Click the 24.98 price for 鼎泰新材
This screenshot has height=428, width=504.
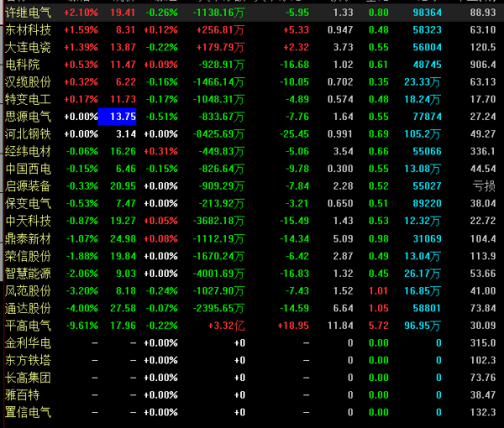(x=123, y=239)
